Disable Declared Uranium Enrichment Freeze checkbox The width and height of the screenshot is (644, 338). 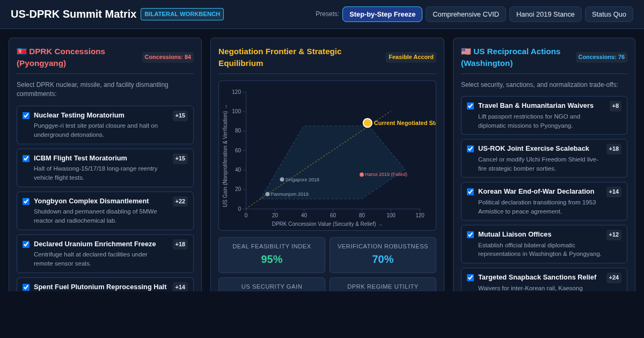click(x=26, y=244)
